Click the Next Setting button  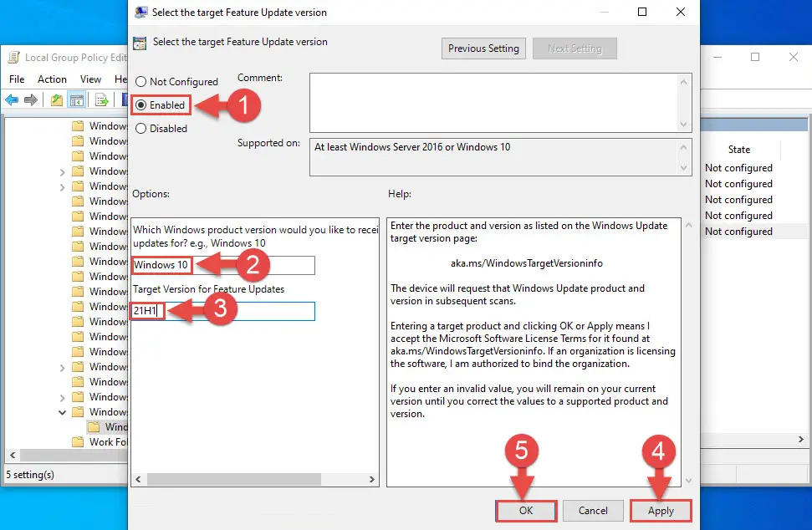click(x=575, y=48)
